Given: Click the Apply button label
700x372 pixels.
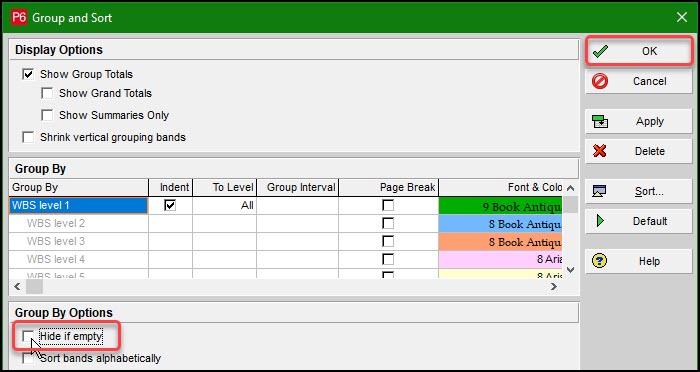Looking at the screenshot, I should (650, 121).
